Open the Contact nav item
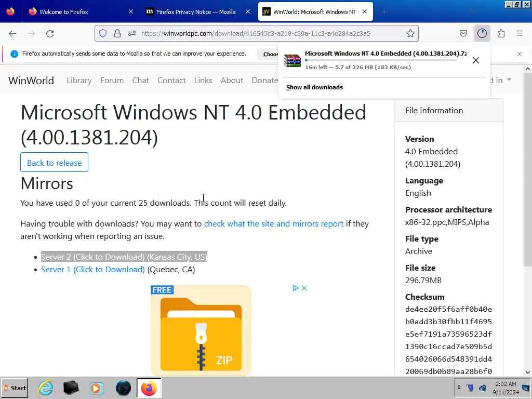This screenshot has height=399, width=532. coord(171,81)
